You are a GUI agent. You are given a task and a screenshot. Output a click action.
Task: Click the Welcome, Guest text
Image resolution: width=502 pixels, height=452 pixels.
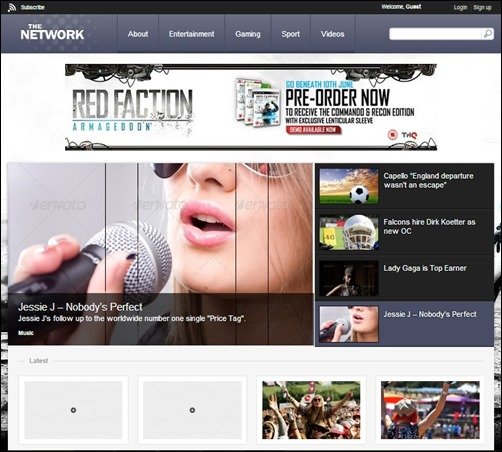(401, 7)
